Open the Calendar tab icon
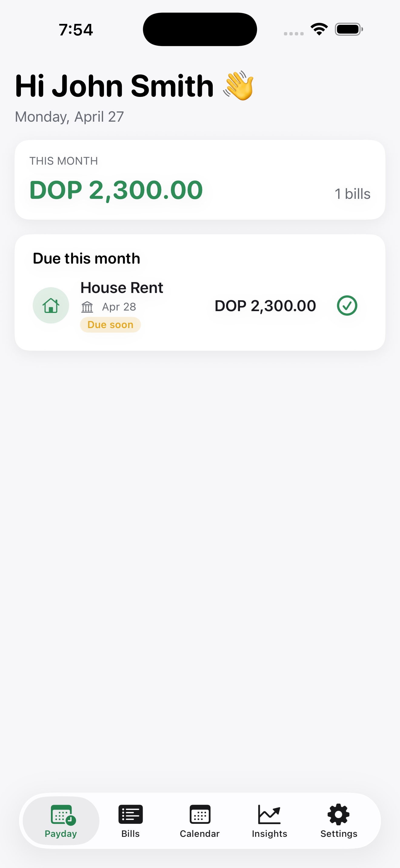Viewport: 400px width, 868px height. click(x=200, y=815)
